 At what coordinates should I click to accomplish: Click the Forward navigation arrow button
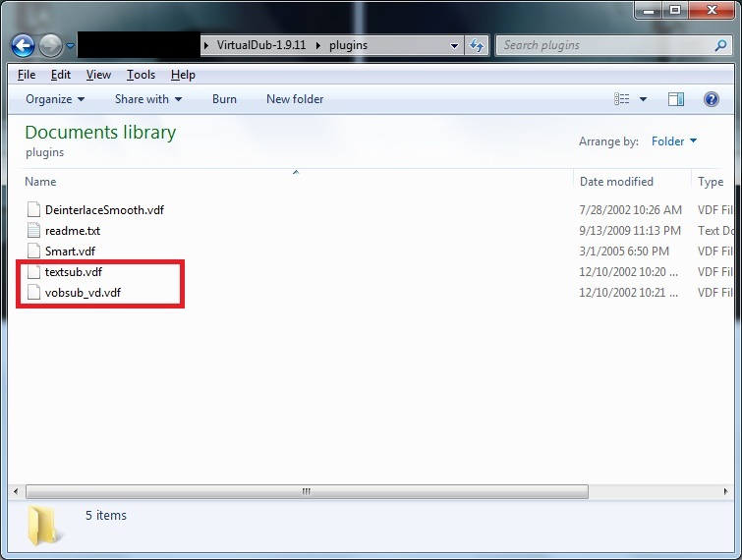click(50, 46)
